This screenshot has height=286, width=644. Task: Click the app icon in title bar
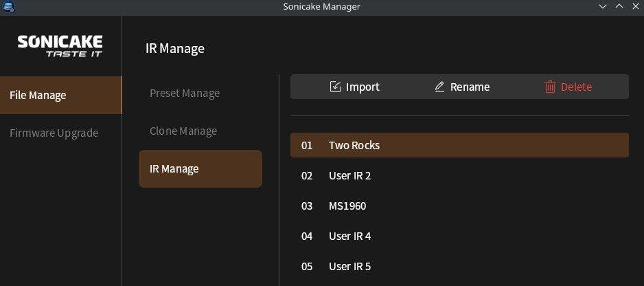coord(9,6)
